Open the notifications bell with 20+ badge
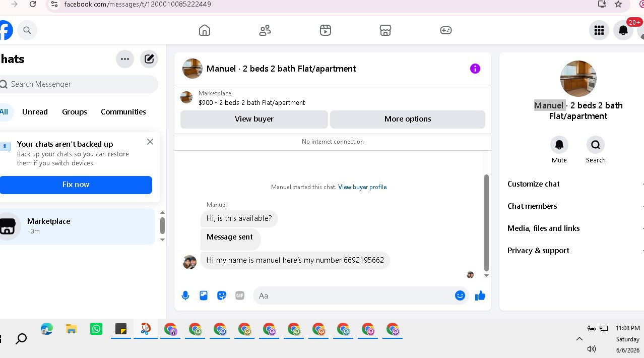Screen dimensions: 644x358 [x=623, y=30]
